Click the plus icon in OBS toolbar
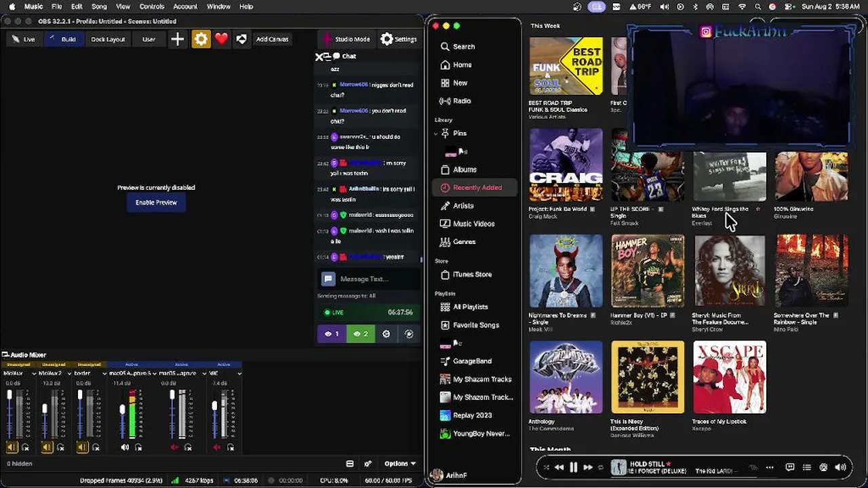Screen dimensions: 868x488 click(178, 39)
